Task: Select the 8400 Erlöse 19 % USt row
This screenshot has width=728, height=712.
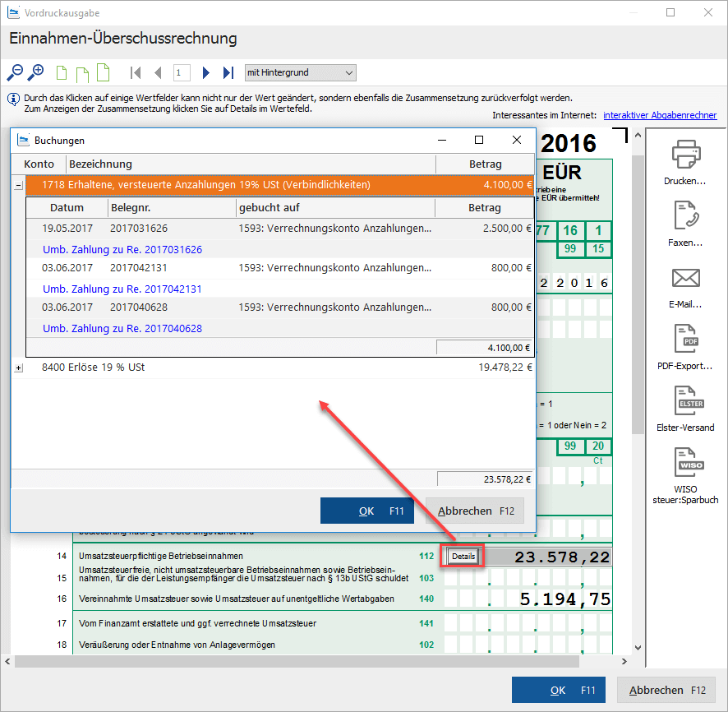Action: pos(280,368)
